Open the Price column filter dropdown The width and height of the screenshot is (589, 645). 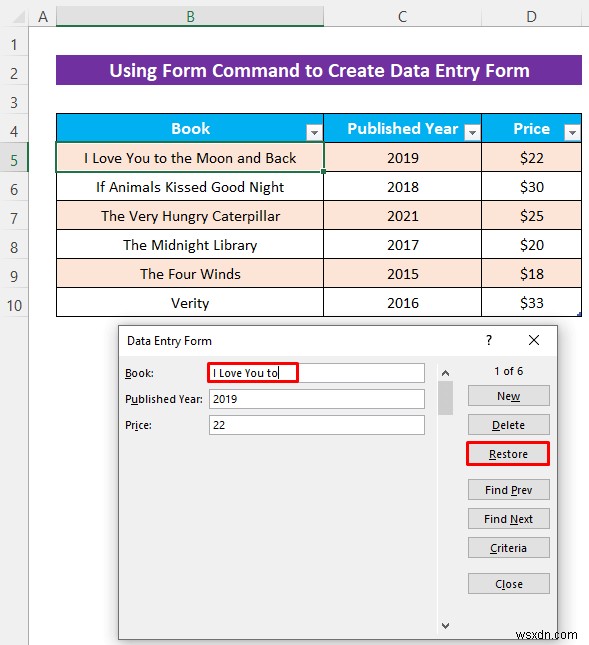click(572, 132)
